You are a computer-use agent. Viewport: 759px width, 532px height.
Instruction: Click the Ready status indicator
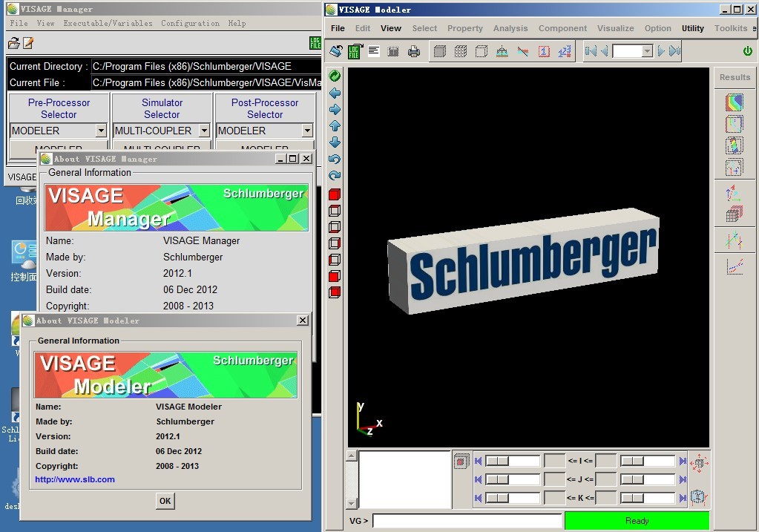point(637,521)
